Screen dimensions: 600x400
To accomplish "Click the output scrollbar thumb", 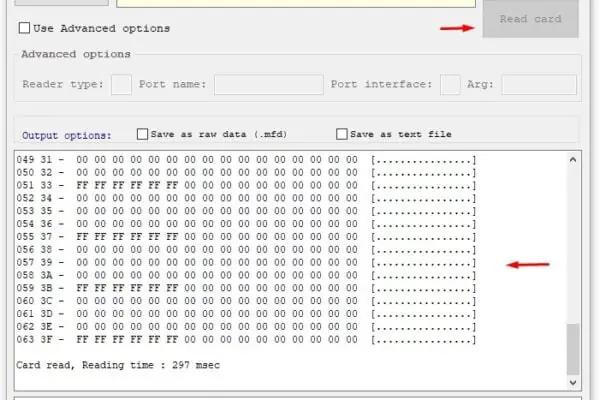I will pos(573,349).
